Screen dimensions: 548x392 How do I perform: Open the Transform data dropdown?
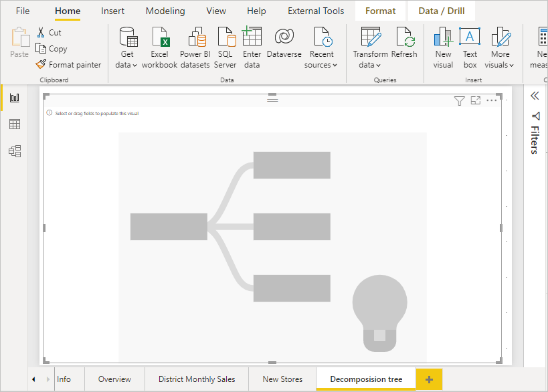[x=371, y=48]
